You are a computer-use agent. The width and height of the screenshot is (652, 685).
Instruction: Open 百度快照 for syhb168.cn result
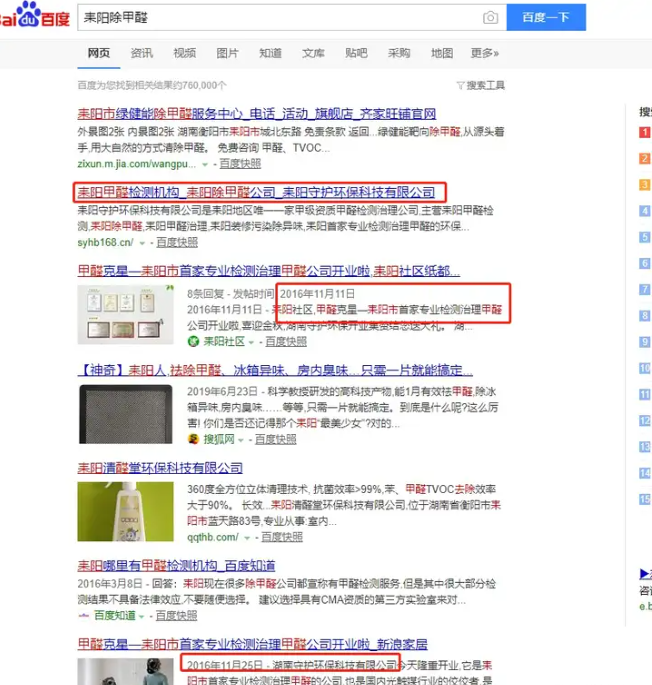point(177,242)
